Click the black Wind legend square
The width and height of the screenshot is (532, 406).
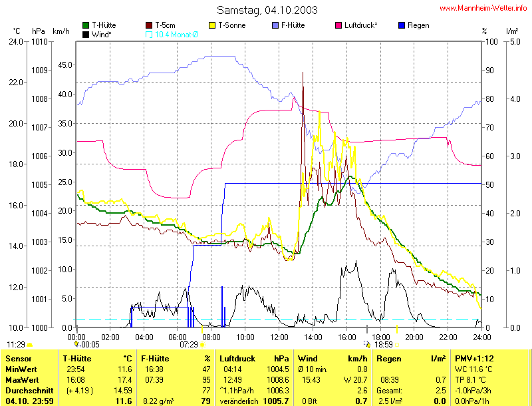coord(86,34)
